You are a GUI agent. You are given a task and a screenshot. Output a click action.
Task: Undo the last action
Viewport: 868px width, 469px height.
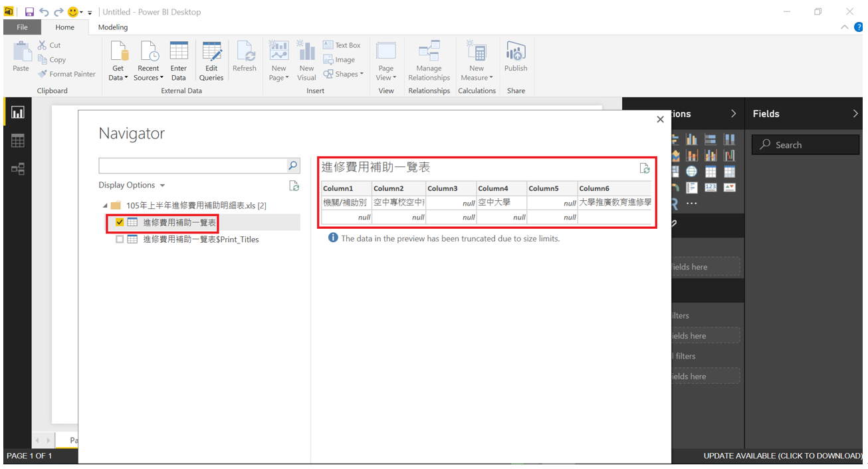click(44, 12)
